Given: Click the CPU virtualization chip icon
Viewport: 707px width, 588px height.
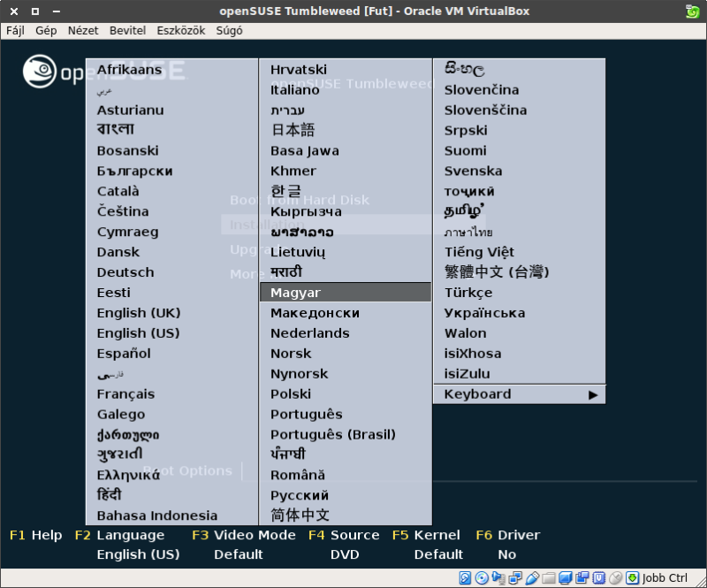Looking at the screenshot, I should pyautogui.click(x=599, y=577).
